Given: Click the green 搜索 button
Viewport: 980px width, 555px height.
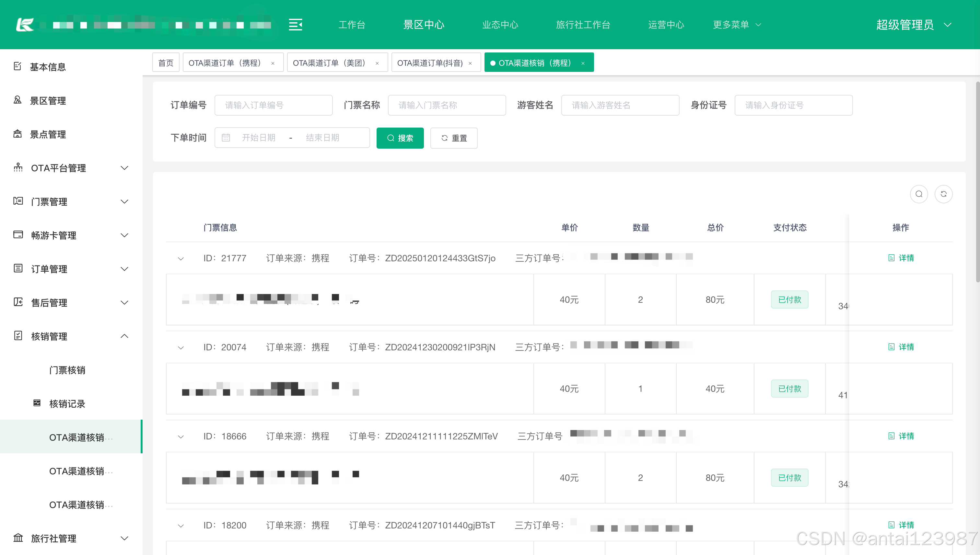Looking at the screenshot, I should [x=400, y=138].
